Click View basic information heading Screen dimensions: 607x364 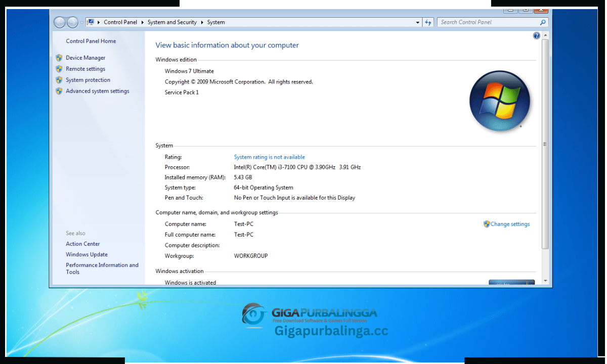point(227,45)
